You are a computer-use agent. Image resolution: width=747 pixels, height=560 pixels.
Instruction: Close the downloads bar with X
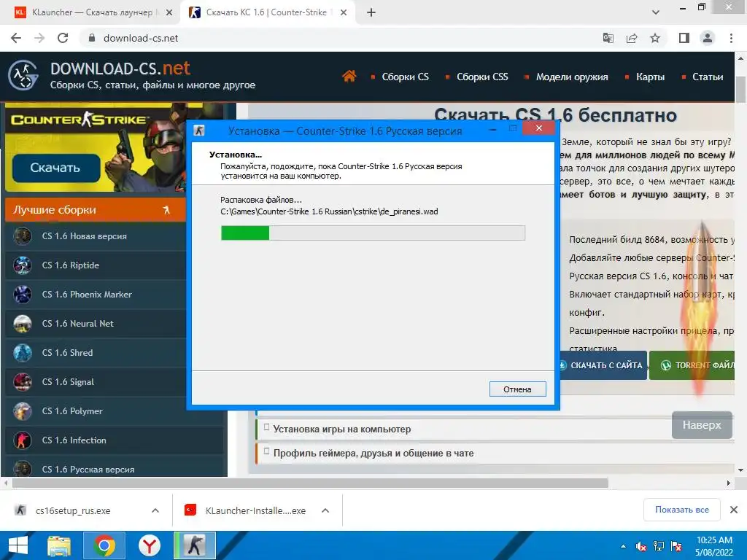point(734,510)
